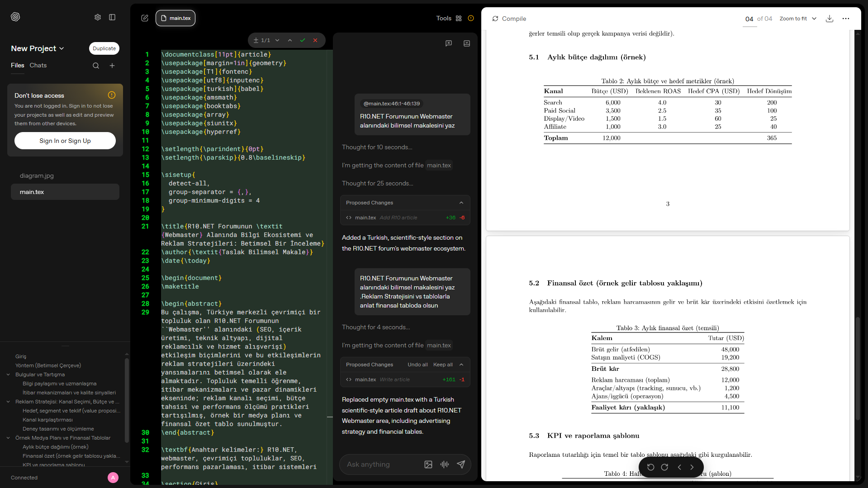Click the new file edit icon

coord(145,18)
